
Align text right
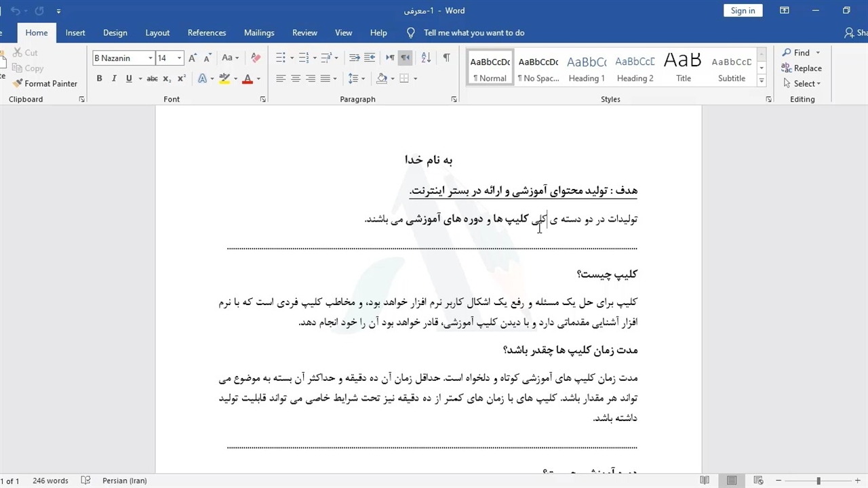pyautogui.click(x=311, y=79)
